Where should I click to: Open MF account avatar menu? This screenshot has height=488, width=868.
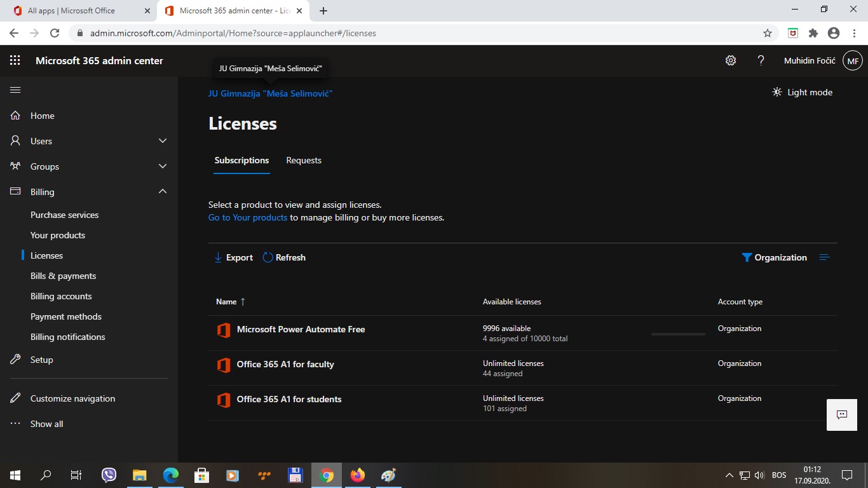coord(852,61)
